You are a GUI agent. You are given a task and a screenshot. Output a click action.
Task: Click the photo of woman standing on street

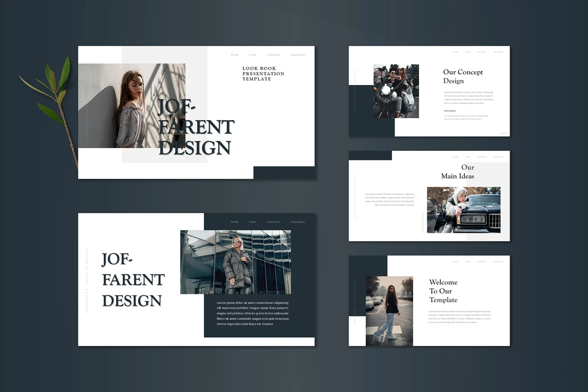[x=389, y=311]
